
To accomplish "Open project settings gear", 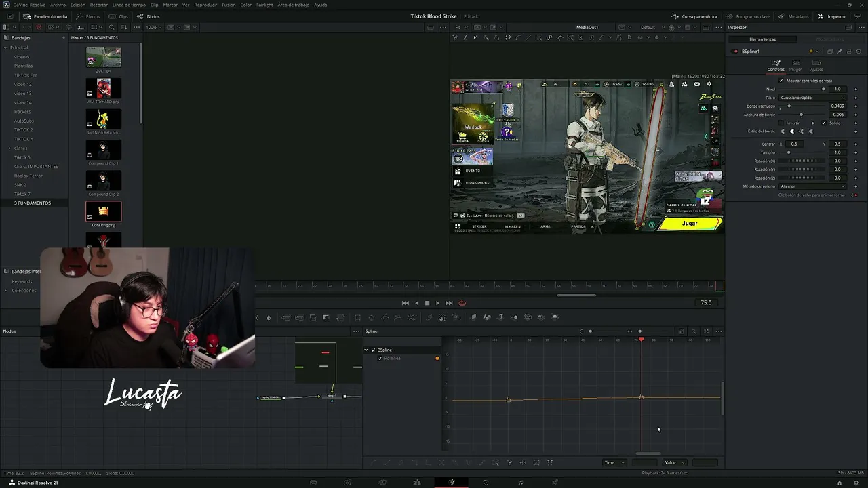I will [856, 483].
